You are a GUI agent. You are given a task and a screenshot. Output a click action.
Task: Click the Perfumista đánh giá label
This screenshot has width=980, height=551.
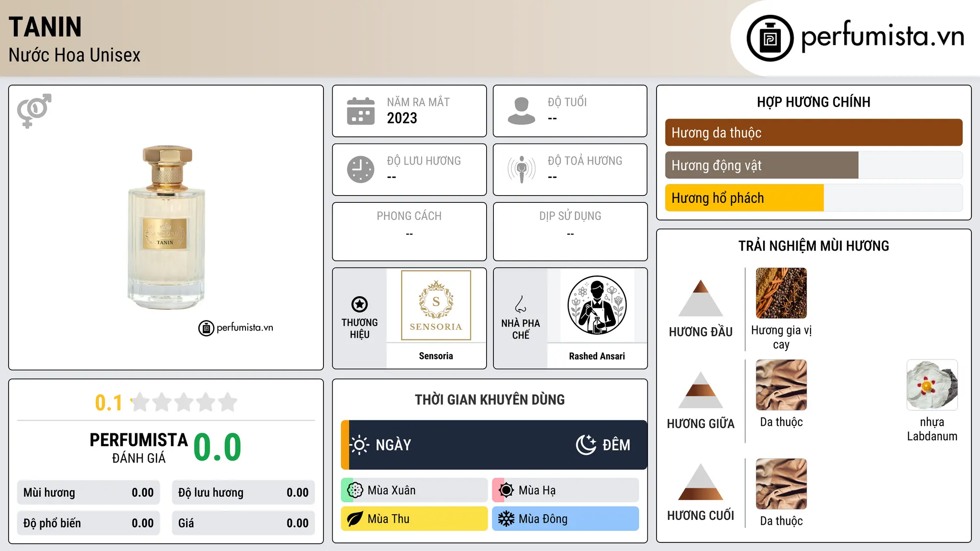click(139, 448)
